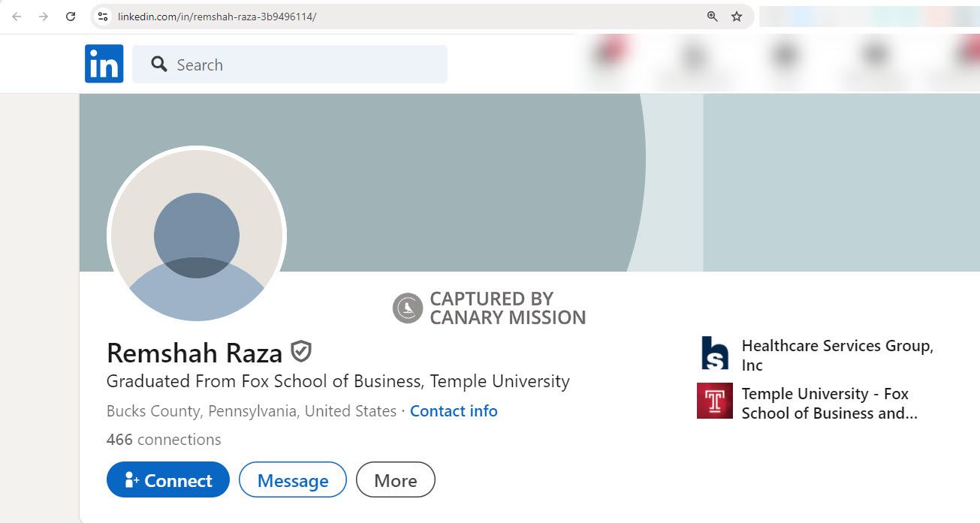Toggle the bookmark star for this page
Viewport: 980px width, 523px height.
point(737,16)
